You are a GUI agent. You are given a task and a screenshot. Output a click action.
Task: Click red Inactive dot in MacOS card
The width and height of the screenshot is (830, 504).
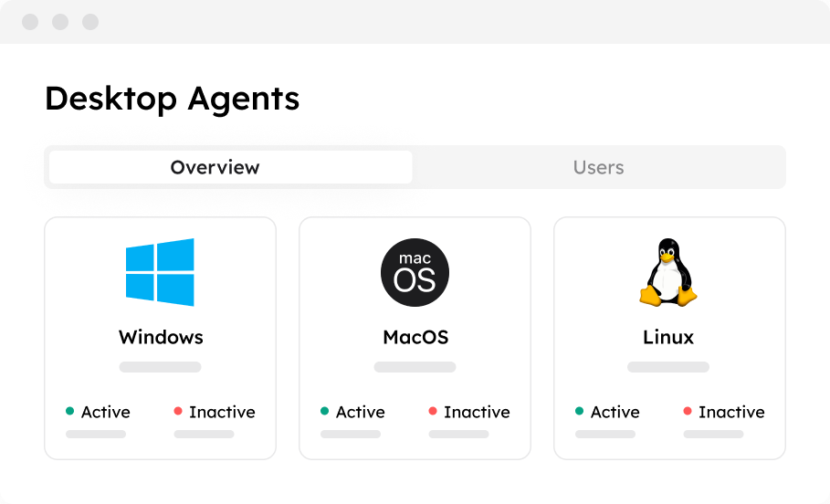click(x=433, y=411)
